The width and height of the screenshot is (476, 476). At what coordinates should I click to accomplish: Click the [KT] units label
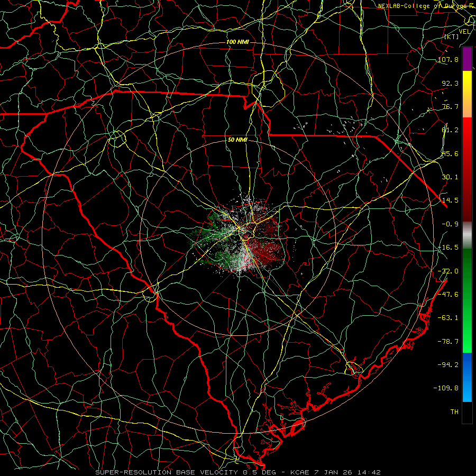point(452,36)
